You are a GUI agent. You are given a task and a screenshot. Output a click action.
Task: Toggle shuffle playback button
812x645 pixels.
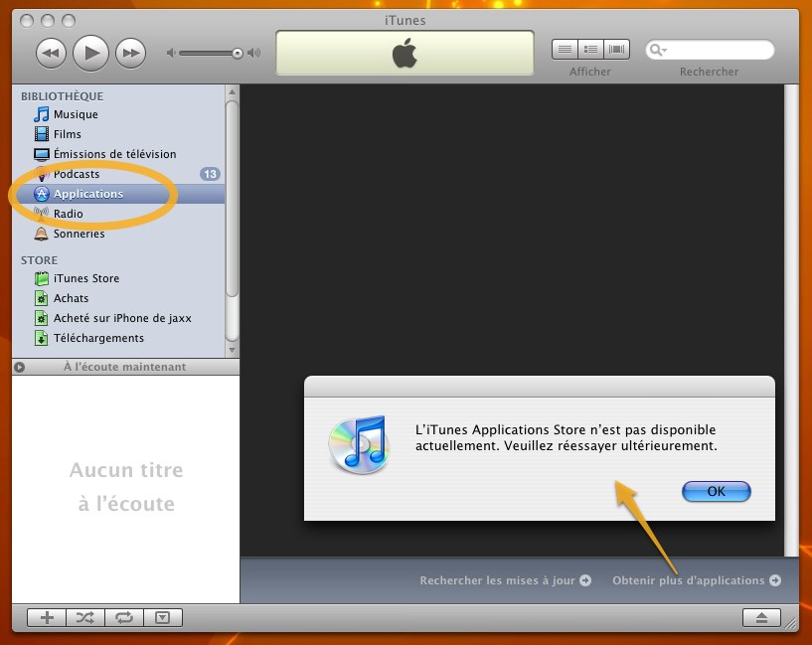[x=85, y=617]
